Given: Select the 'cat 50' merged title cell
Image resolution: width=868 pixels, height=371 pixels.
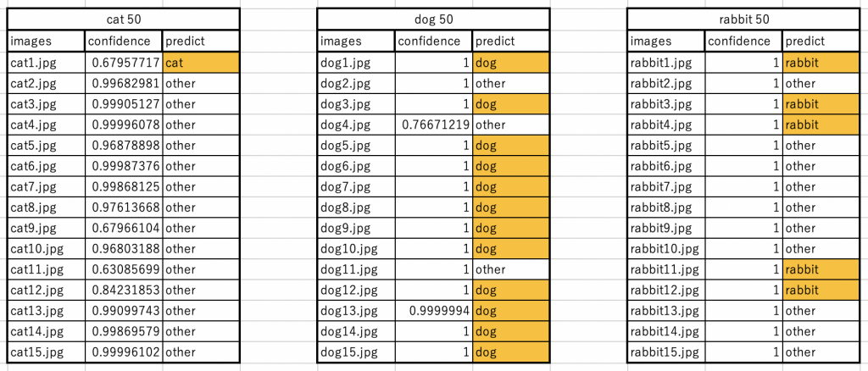Looking at the screenshot, I should (x=124, y=19).
